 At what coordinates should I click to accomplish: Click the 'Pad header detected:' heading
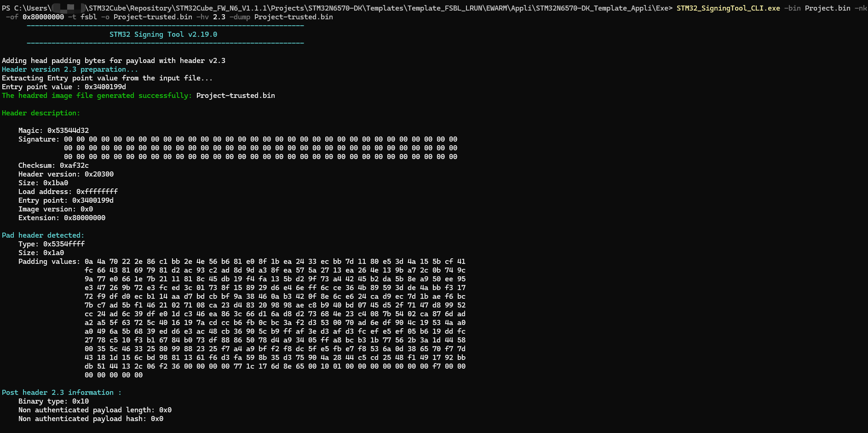click(x=43, y=235)
